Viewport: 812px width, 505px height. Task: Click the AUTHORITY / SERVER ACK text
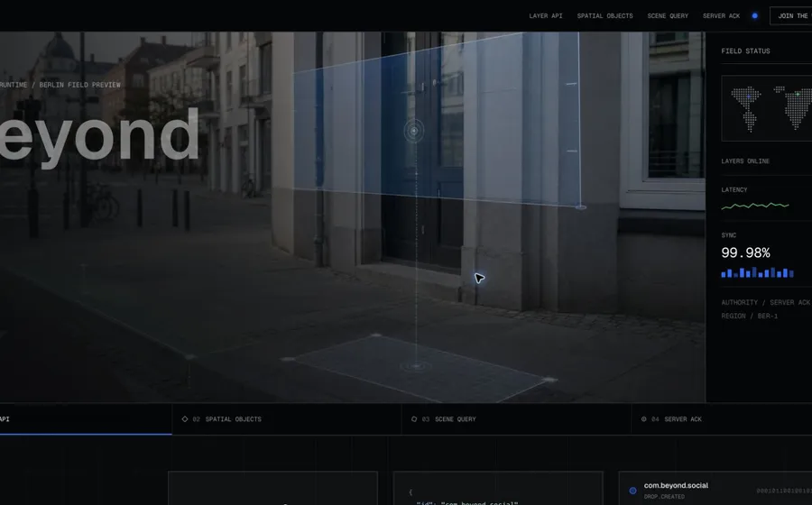[x=765, y=302]
